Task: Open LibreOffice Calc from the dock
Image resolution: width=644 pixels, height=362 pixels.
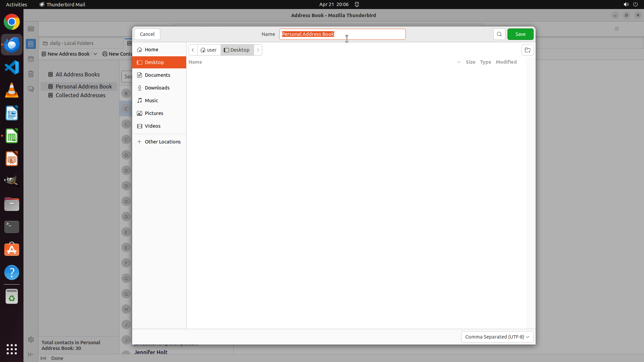Action: [x=12, y=136]
